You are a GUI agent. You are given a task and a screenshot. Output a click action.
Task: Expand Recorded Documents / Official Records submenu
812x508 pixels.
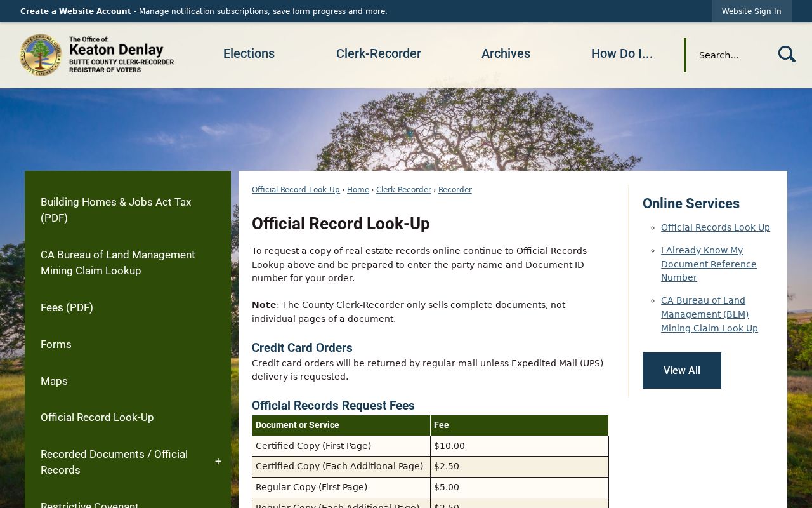tap(218, 462)
